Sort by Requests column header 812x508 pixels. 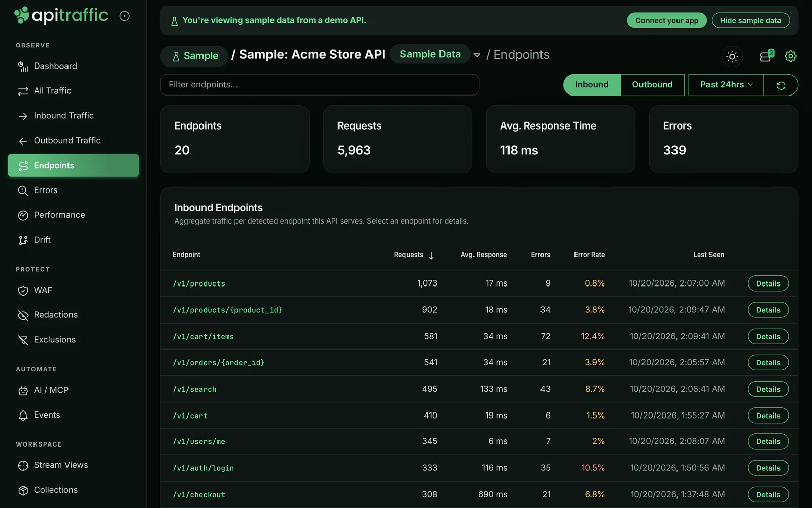[x=414, y=255]
